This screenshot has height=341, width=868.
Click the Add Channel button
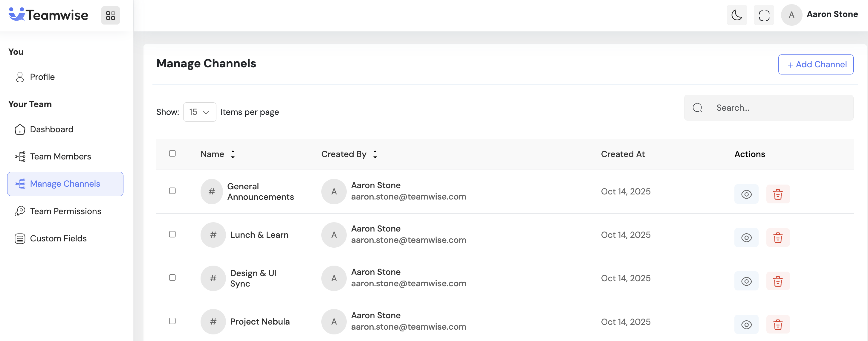pyautogui.click(x=816, y=64)
